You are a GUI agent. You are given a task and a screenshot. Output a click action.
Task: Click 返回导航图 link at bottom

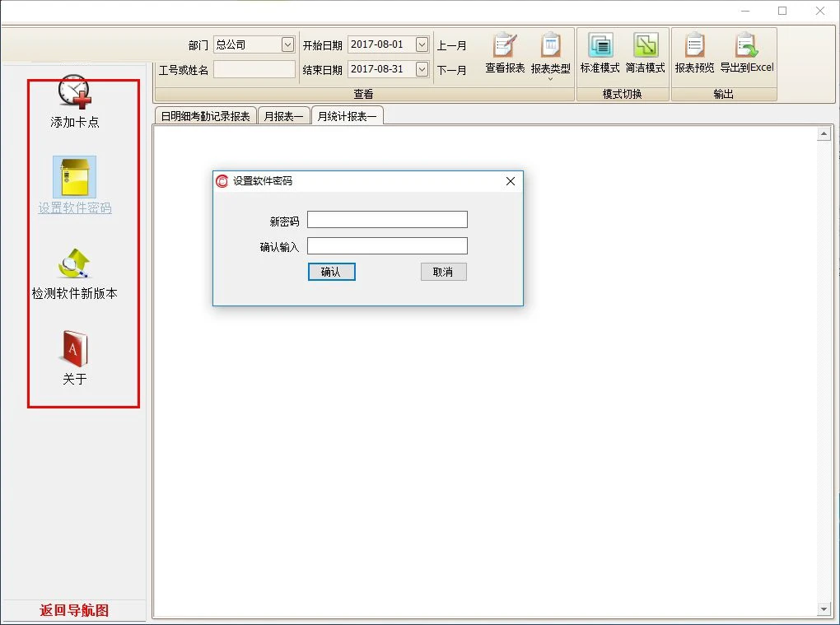74,610
